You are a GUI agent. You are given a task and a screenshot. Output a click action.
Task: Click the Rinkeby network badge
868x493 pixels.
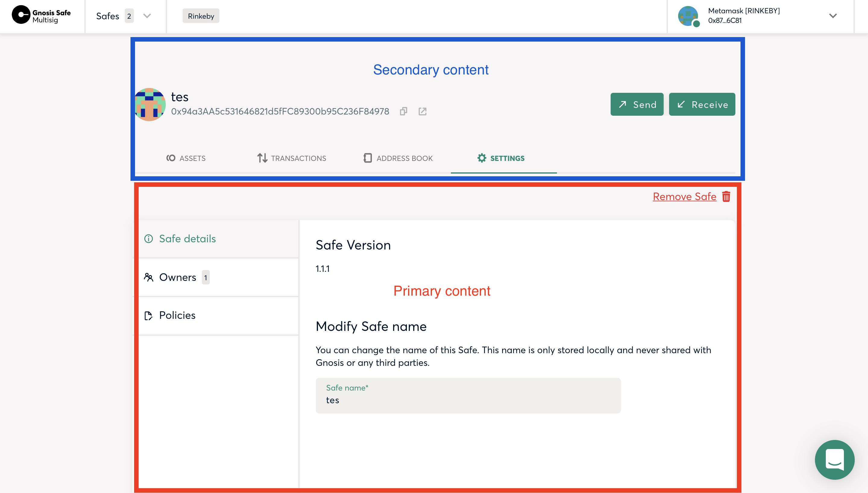tap(201, 16)
